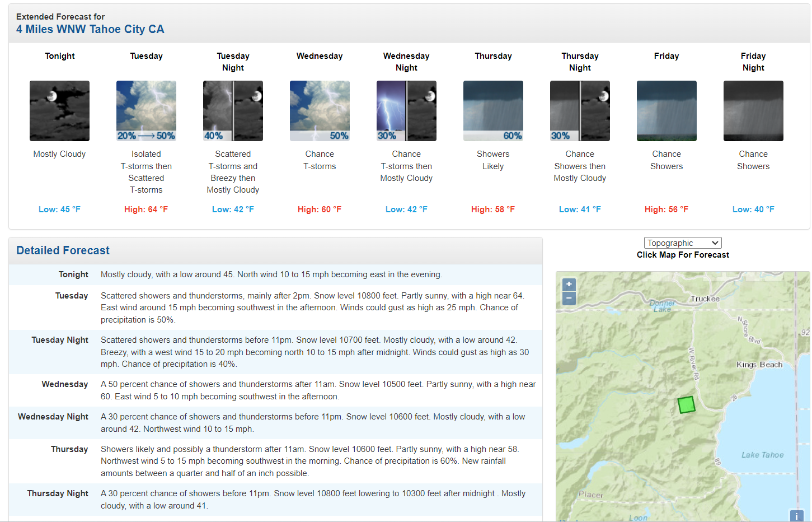Click the Low: 42 °F value under Tuesday Night

coord(233,209)
